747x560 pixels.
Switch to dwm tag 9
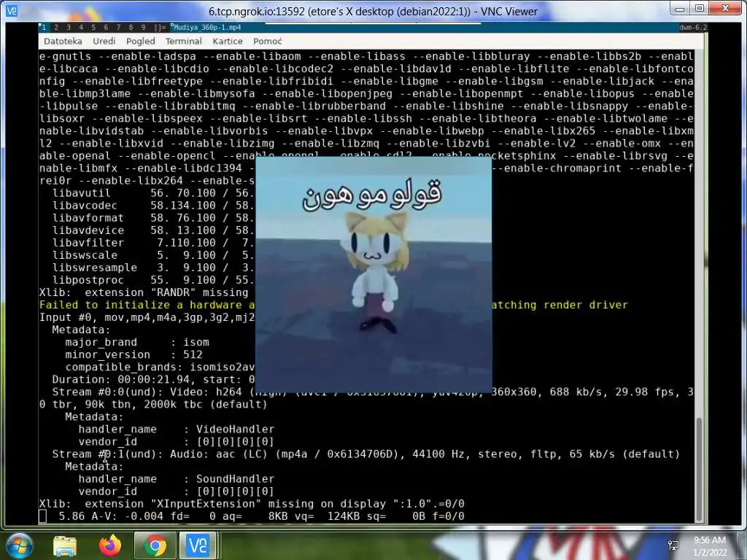click(143, 28)
